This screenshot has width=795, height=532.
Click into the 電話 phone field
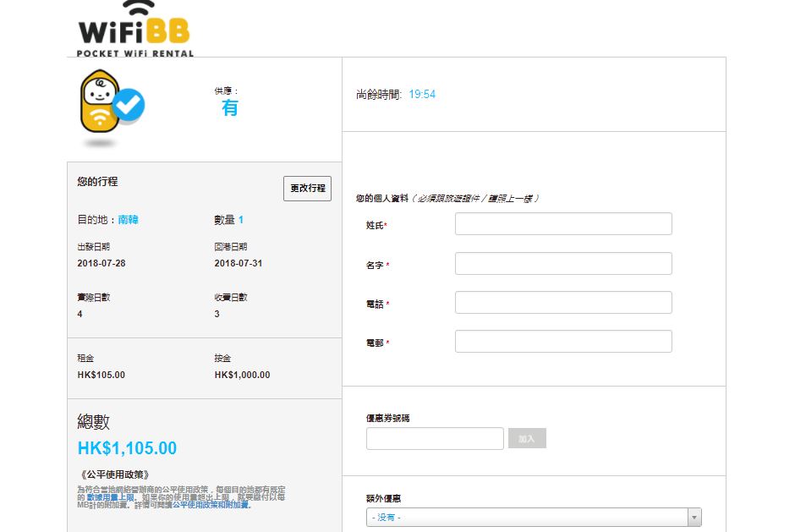coord(563,303)
